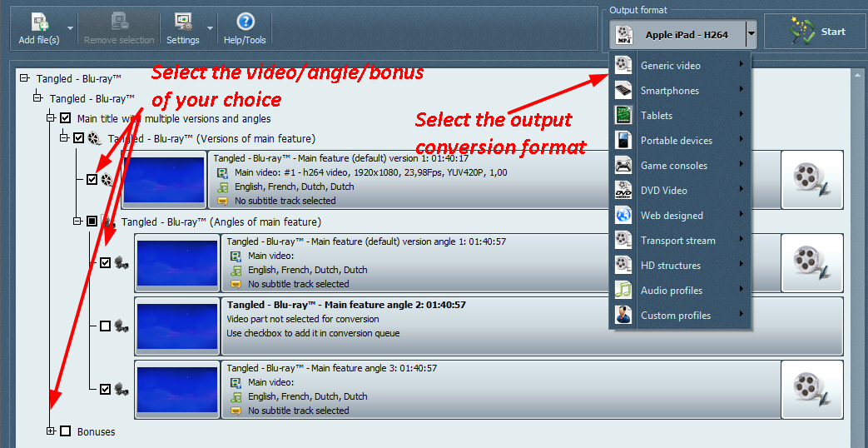Open the Portable devices submenu
Screen dimensions: 868x448
coord(680,140)
